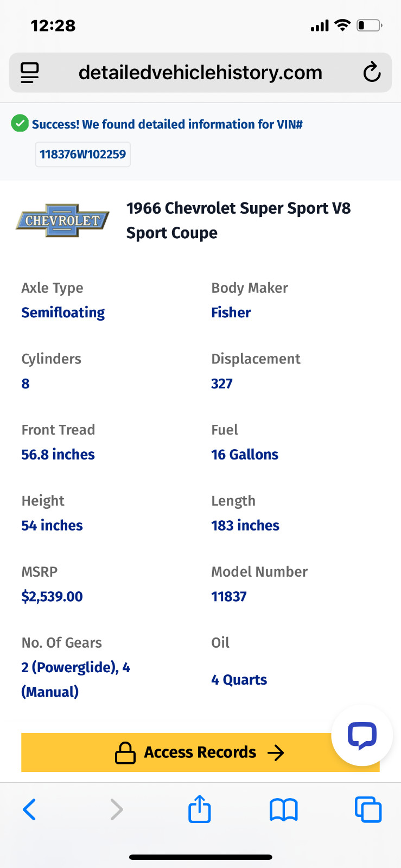The width and height of the screenshot is (401, 868).
Task: Click the green success checkmark icon
Action: click(20, 124)
